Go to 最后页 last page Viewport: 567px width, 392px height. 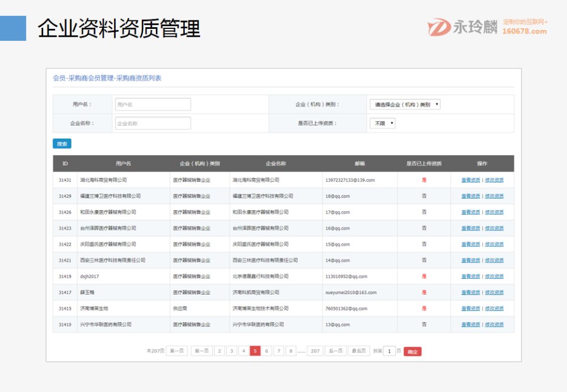pyautogui.click(x=359, y=351)
